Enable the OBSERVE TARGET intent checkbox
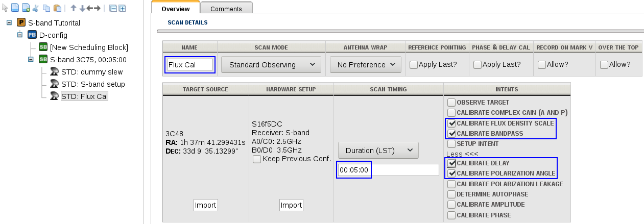 [x=451, y=103]
